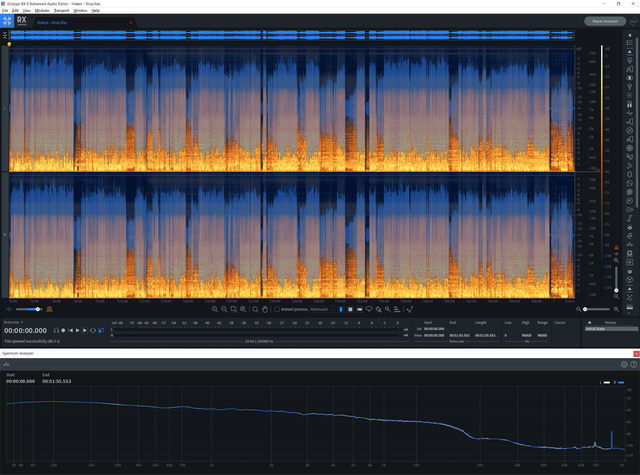Image resolution: width=640 pixels, height=475 pixels.
Task: Activate the grab and drag hand tool
Action: point(265,309)
